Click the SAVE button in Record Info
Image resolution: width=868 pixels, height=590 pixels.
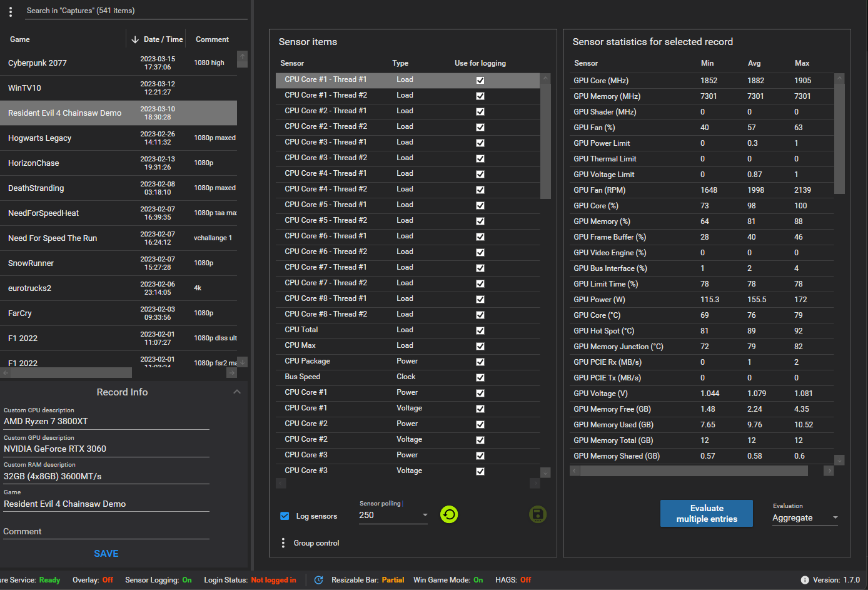(x=106, y=554)
